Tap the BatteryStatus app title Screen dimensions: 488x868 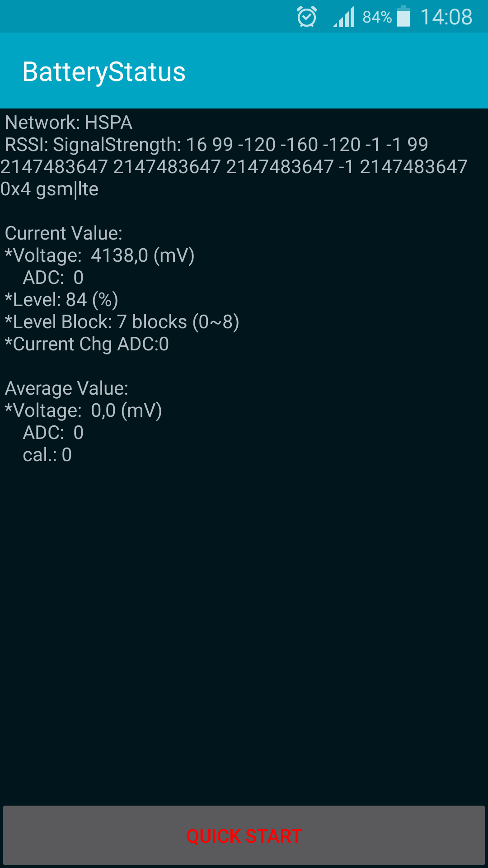coord(104,71)
